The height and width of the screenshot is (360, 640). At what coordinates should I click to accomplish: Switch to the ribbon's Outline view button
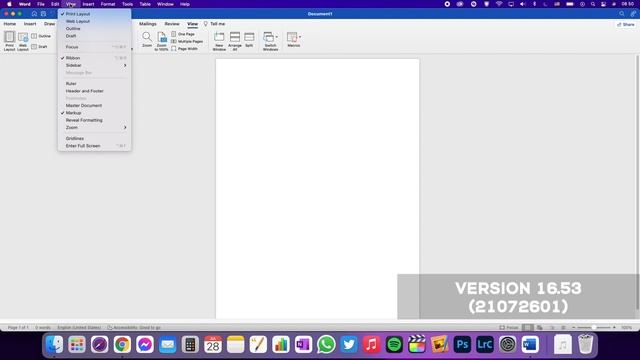coord(41,36)
